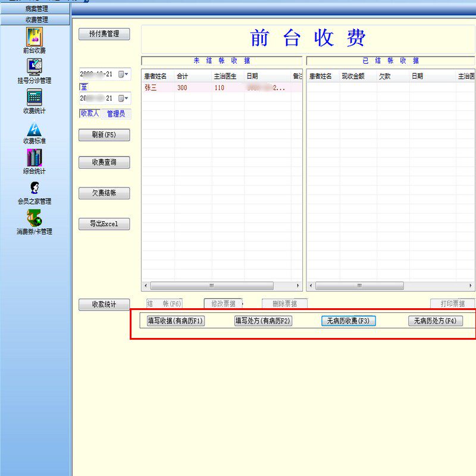Open 收费查询 fee lookup
476x476 pixels.
pyautogui.click(x=104, y=162)
